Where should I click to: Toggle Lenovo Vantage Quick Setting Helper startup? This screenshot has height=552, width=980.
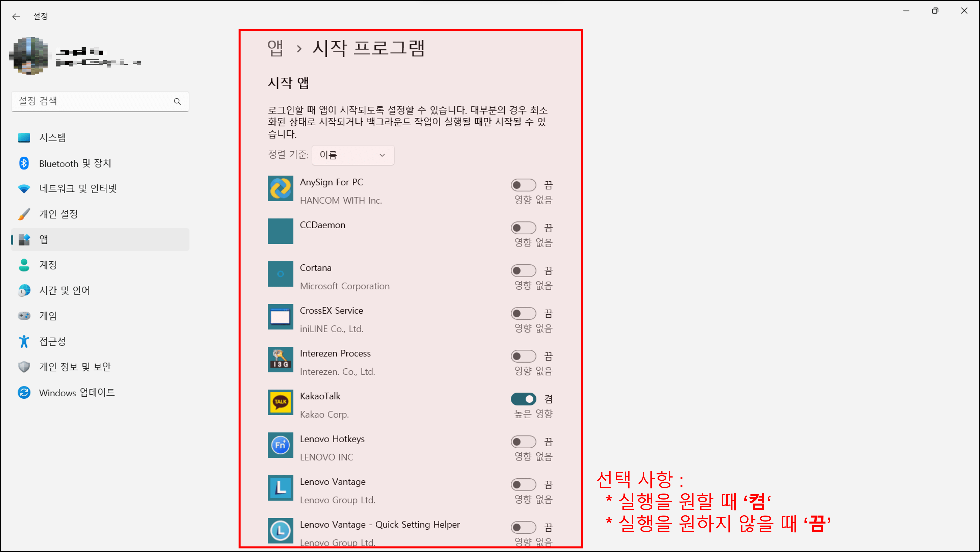pos(523,528)
